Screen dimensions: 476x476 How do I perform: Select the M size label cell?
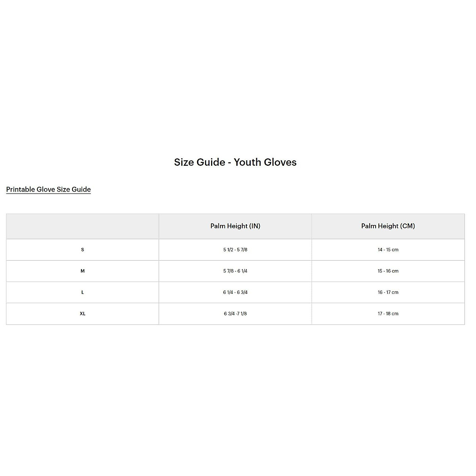83,271
